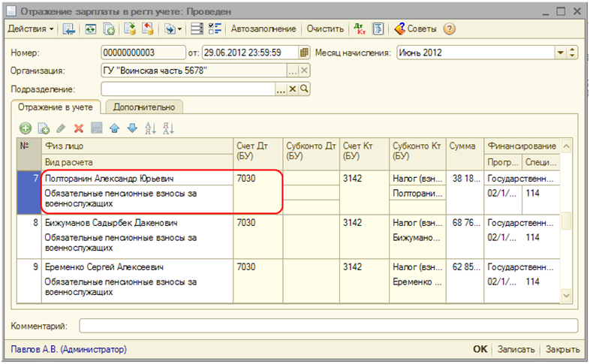Viewport: 590px width, 364px height.
Task: Sort table rows descending
Action: click(x=168, y=128)
